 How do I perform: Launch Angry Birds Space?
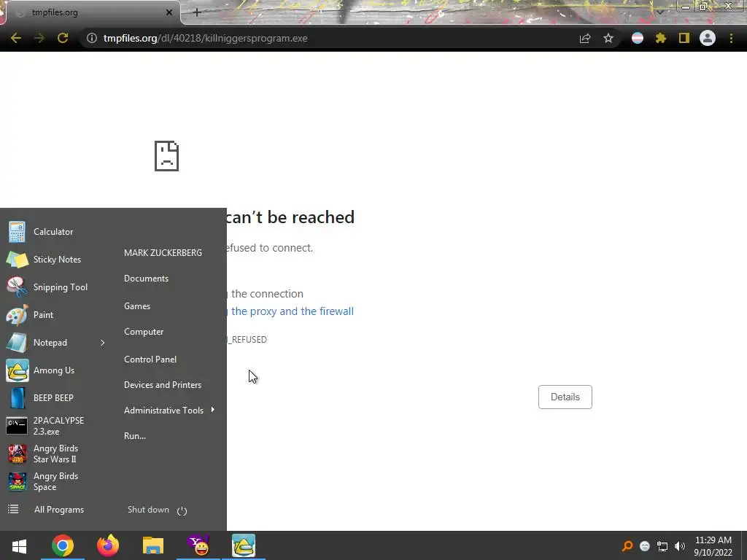56,481
